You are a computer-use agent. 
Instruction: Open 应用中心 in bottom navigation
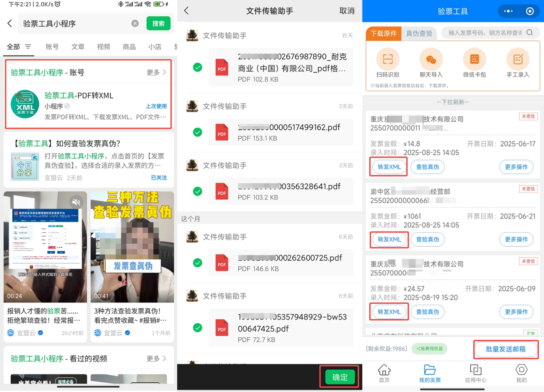tap(476, 373)
